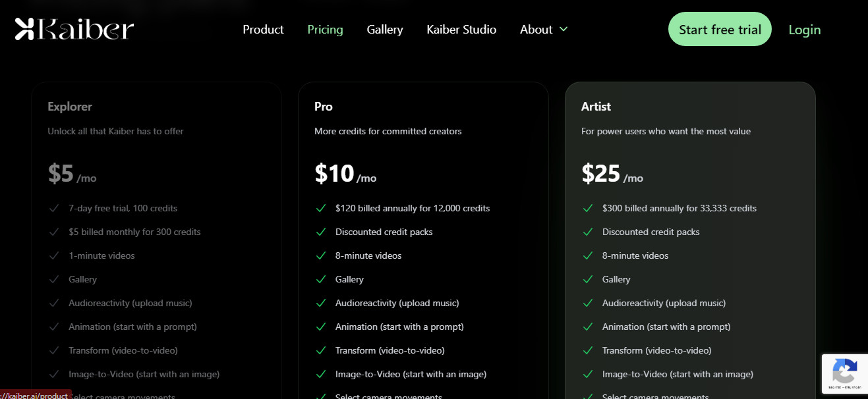Select the Pro plan card heading
This screenshot has width=868, height=399.
324,106
